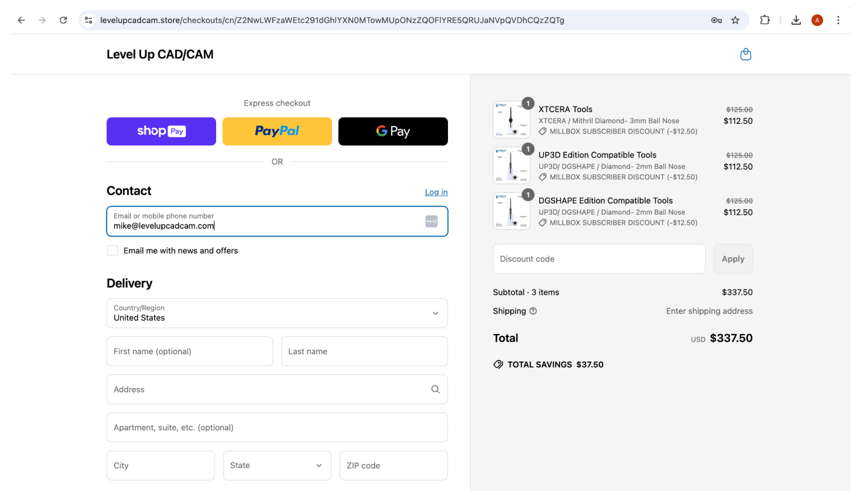868x491 pixels.
Task: Click the Log in link
Action: coord(436,192)
